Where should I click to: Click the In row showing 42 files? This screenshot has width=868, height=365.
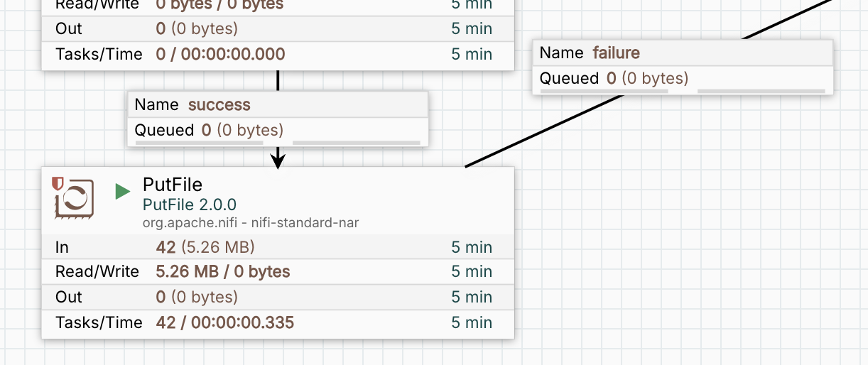click(277, 247)
